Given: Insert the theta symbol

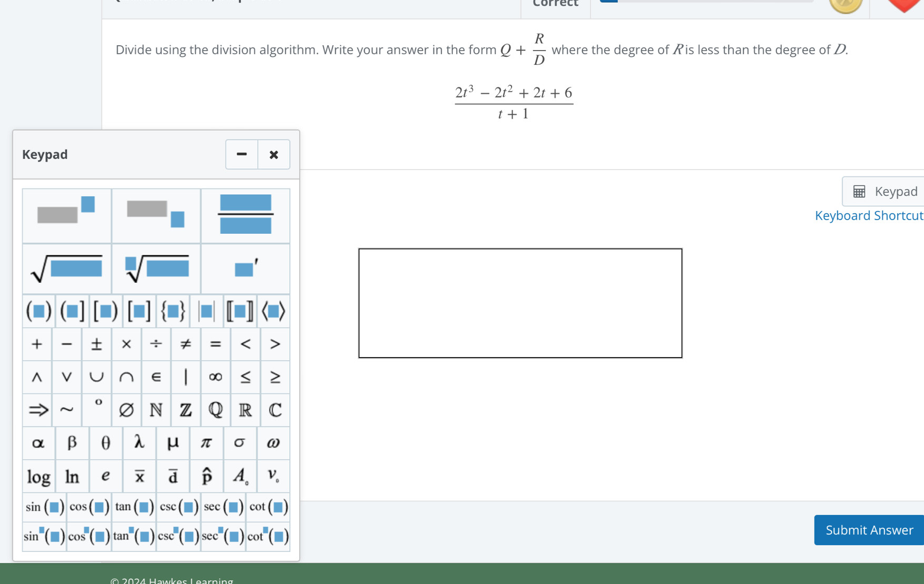Looking at the screenshot, I should pyautogui.click(x=105, y=443).
